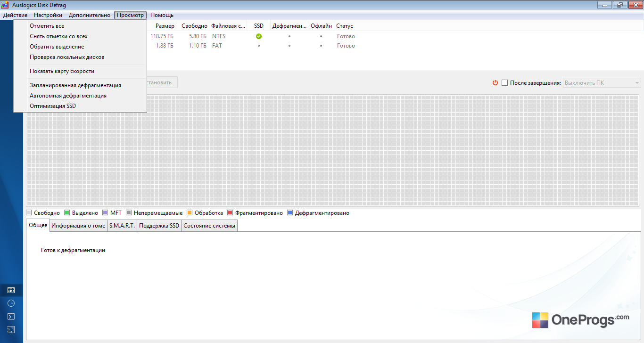644x343 pixels.
Task: Click the 'Дефрагмен…' column header
Action: coord(289,26)
